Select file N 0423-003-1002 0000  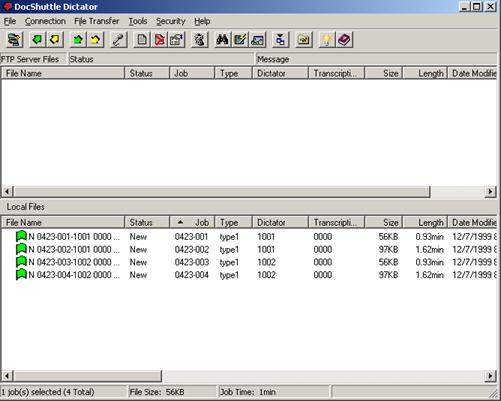74,262
